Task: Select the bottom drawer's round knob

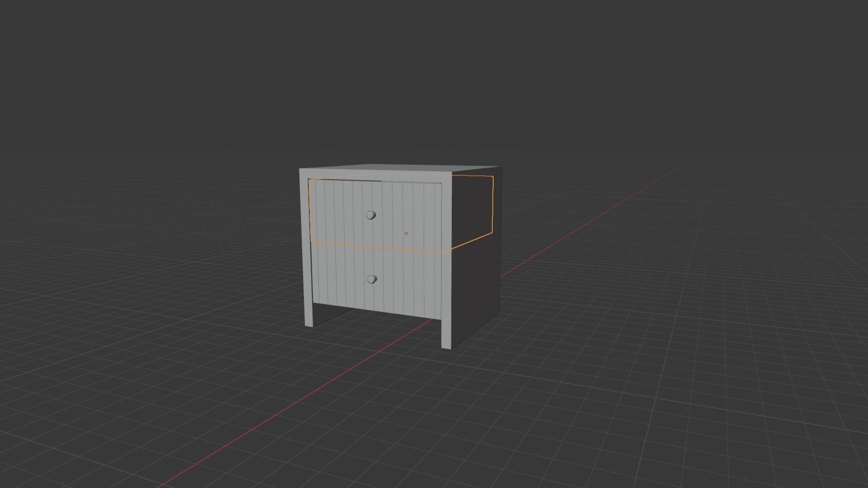Action: [x=372, y=279]
